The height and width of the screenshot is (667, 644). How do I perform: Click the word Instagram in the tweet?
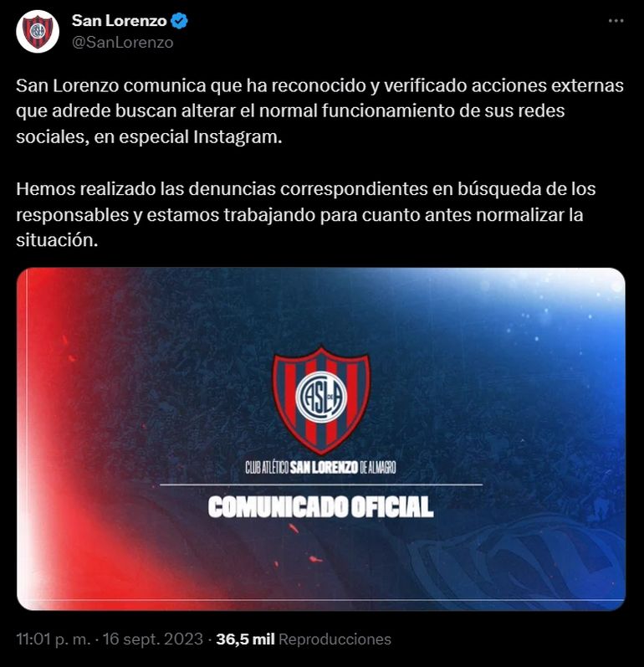tap(238, 137)
